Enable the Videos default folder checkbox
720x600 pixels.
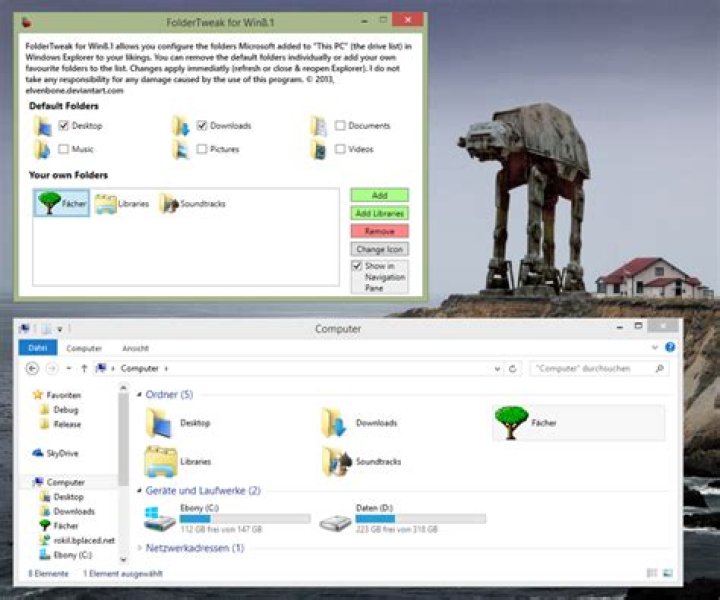(x=340, y=149)
